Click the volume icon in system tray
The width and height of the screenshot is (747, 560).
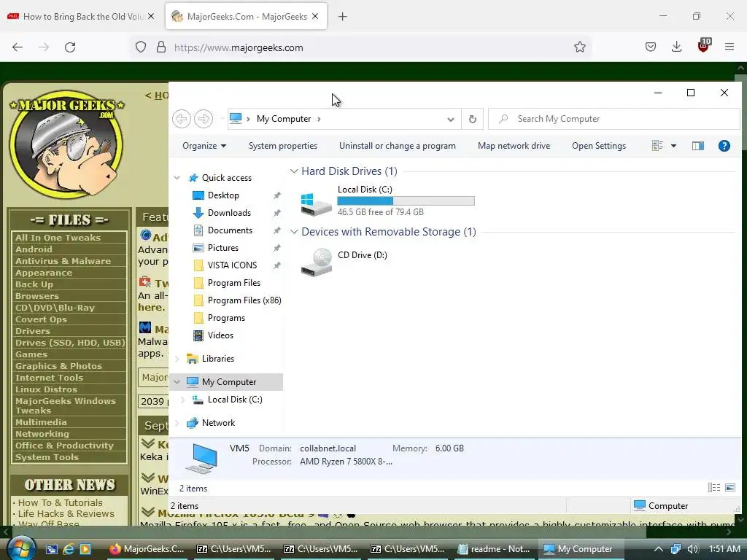693,549
